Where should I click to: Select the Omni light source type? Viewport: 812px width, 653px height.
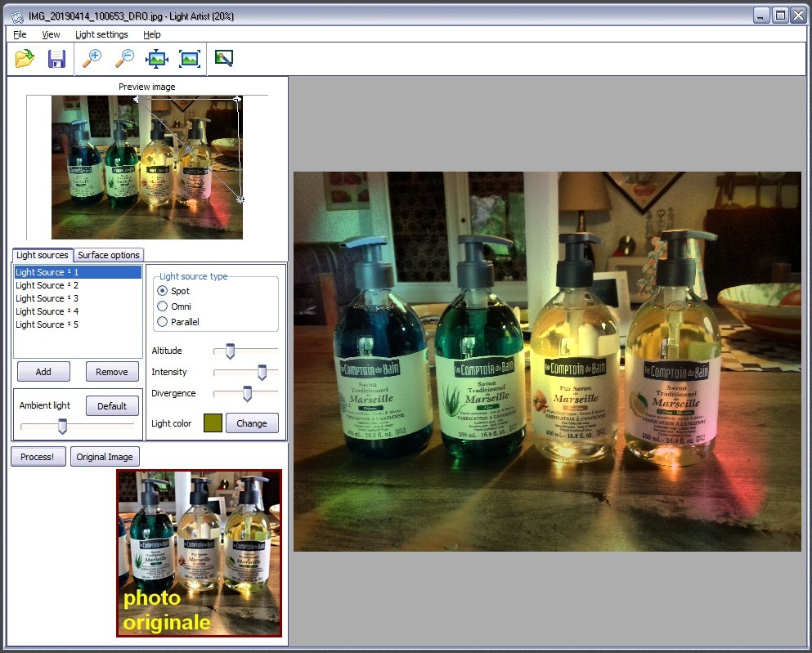click(162, 306)
